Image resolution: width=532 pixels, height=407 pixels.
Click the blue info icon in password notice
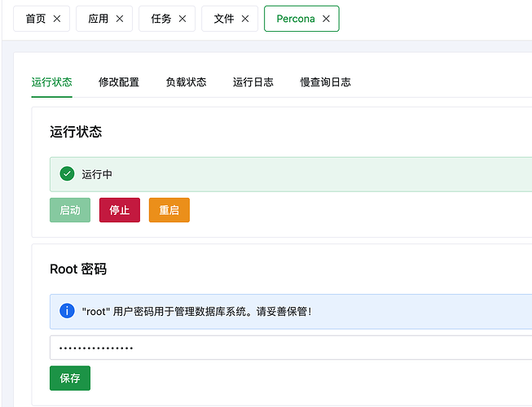click(68, 311)
